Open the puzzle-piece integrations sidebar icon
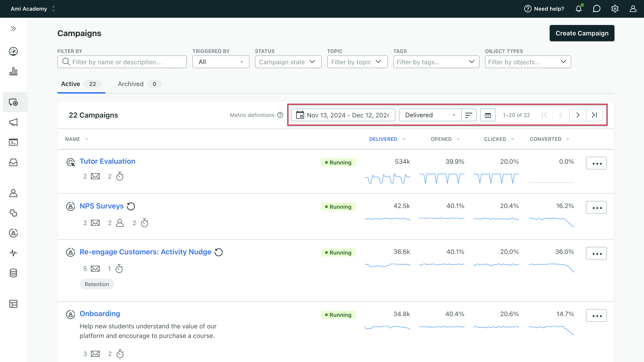This screenshot has width=644, height=362. [13, 213]
